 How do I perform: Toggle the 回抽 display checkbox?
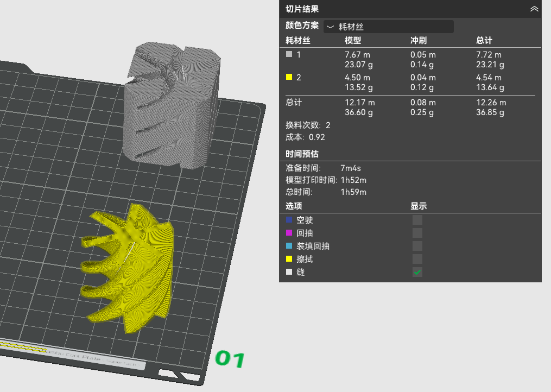417,233
